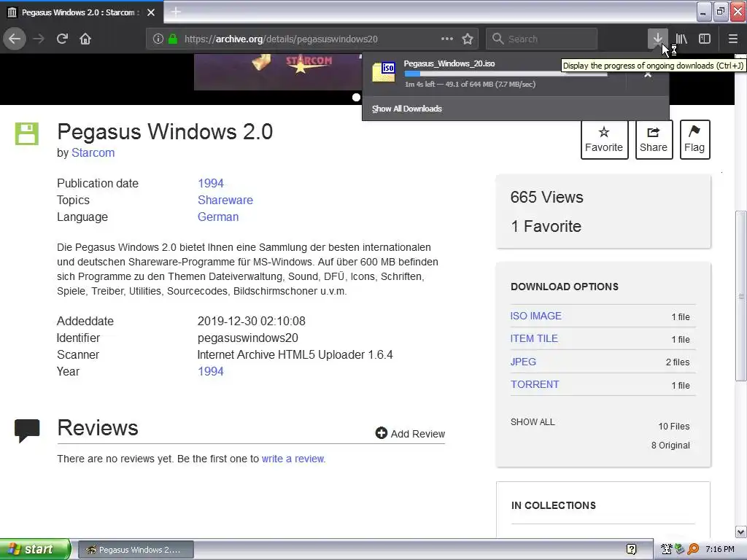Show All Downloads in the panel
Viewport: 747px width, 560px height.
coord(407,109)
